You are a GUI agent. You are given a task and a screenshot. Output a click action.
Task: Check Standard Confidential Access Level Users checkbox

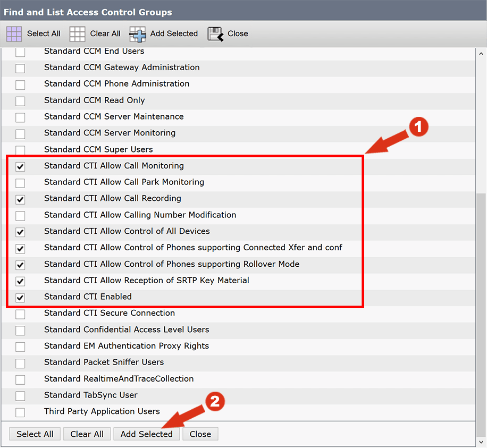pos(20,331)
